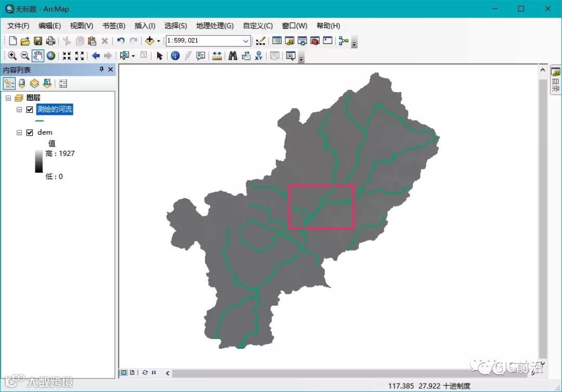Open the Go To XY tool
The image size is (562, 392).
[259, 56]
